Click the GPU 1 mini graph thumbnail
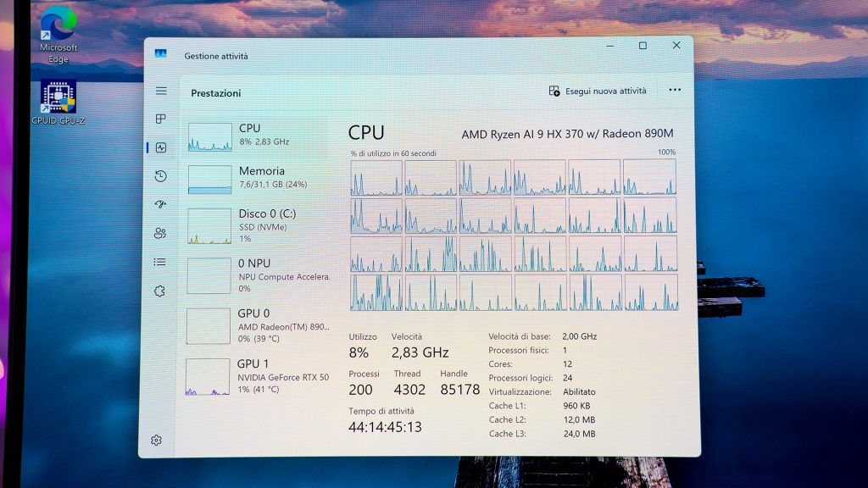Screen dimensions: 868x488 208,377
